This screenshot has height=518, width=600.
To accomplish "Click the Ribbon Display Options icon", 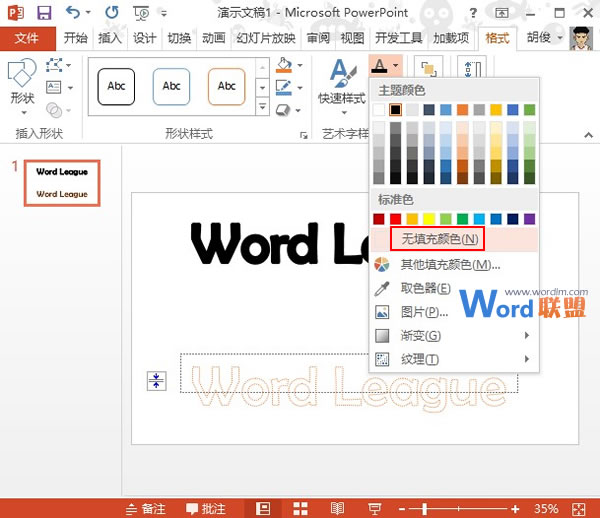I will 502,13.
